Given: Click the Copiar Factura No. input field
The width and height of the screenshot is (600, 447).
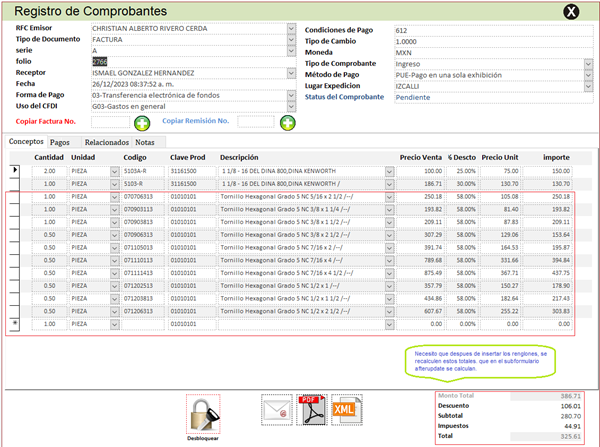Looking at the screenshot, I should [x=109, y=121].
